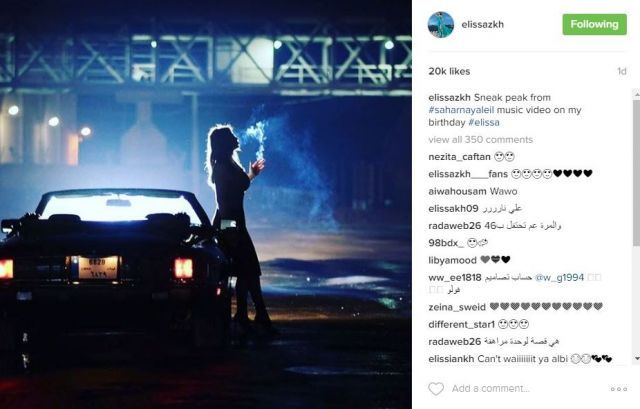Screen dimensions: 640x409
Task: Open nezita_caftan commenter profile
Action: click(459, 157)
